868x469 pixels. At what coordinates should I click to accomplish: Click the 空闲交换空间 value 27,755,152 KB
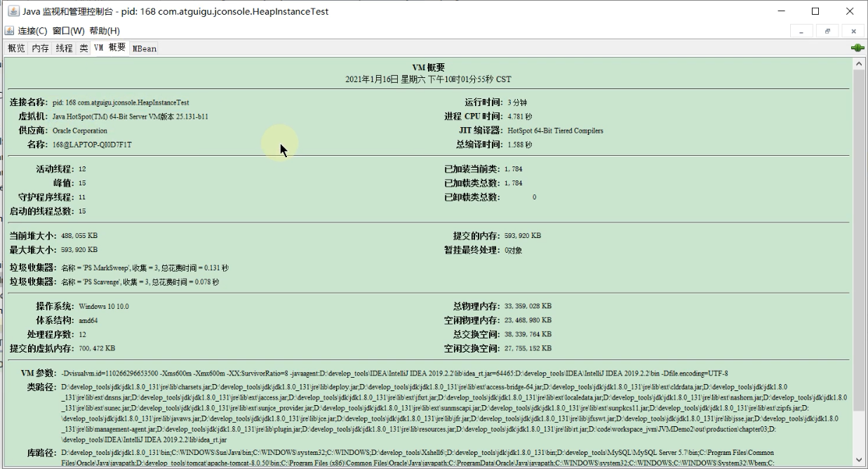[x=528, y=348]
